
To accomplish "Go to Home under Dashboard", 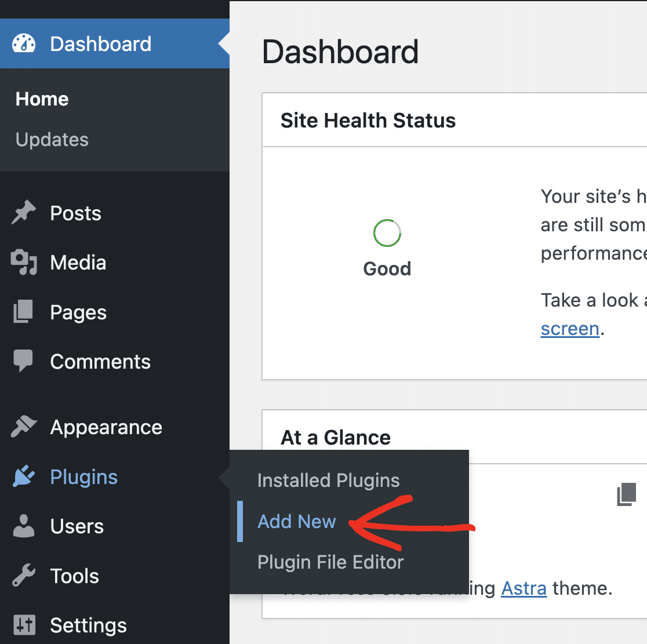I will 42,99.
